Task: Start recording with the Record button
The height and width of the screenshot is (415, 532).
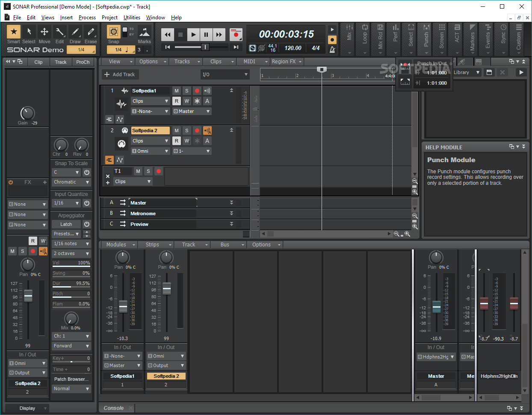Action: [x=236, y=35]
